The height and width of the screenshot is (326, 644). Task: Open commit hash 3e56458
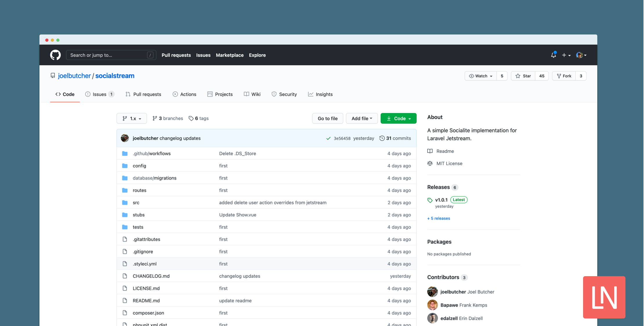coord(342,139)
